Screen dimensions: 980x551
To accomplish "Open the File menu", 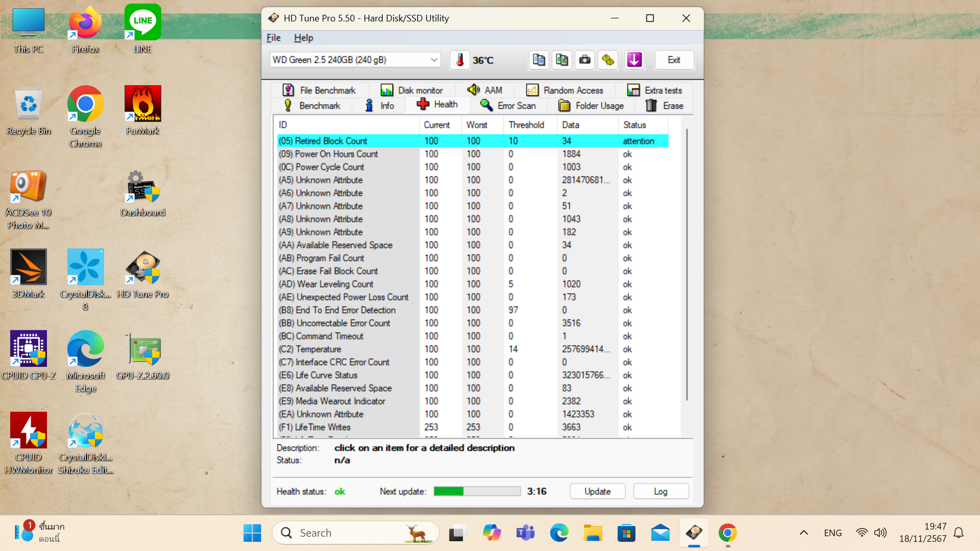I will coord(274,38).
